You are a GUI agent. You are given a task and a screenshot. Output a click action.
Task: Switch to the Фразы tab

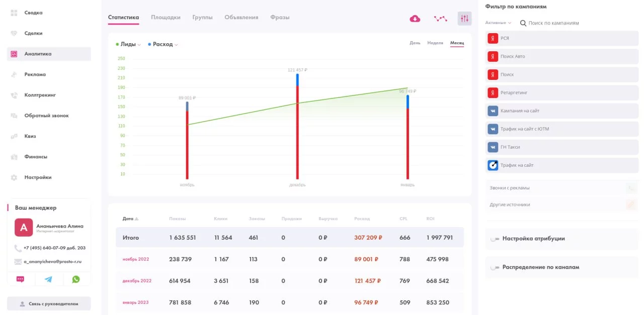pos(280,18)
